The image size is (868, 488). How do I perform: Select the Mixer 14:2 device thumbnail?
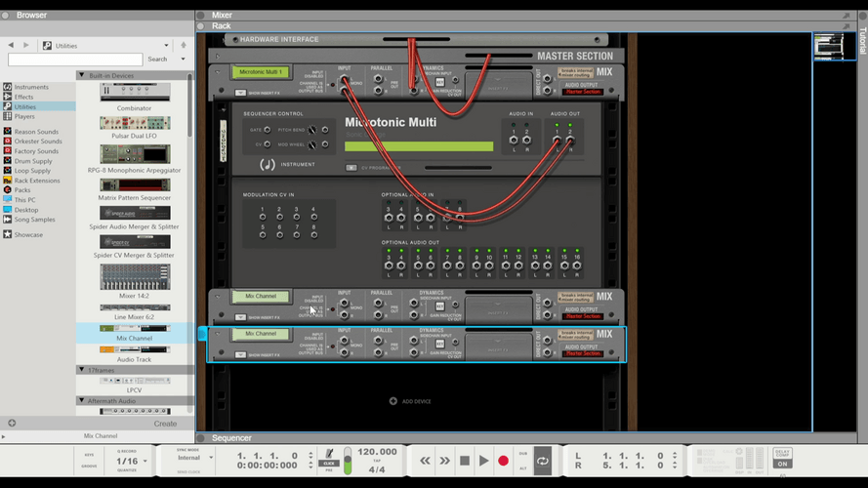[135, 276]
